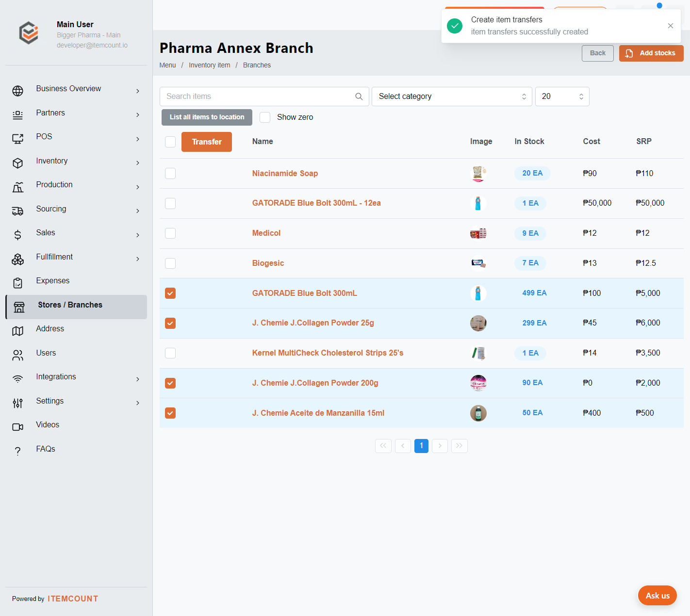
Task: Click the Fullfillment boxes icon
Action: pos(18,259)
